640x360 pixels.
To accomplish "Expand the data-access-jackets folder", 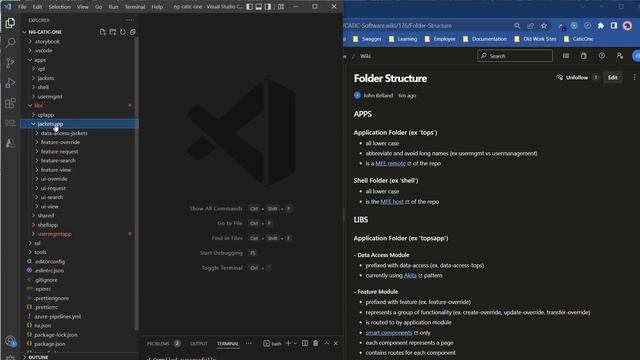I will (x=80, y=133).
